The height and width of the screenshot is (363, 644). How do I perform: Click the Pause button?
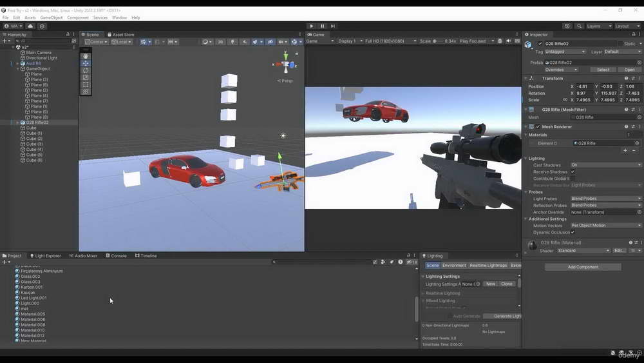323,26
